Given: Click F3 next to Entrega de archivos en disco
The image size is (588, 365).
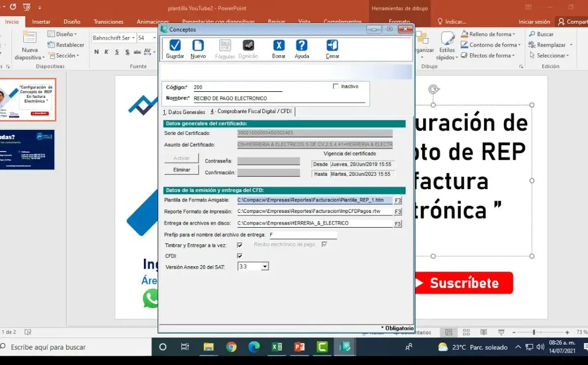Looking at the screenshot, I should (397, 224).
